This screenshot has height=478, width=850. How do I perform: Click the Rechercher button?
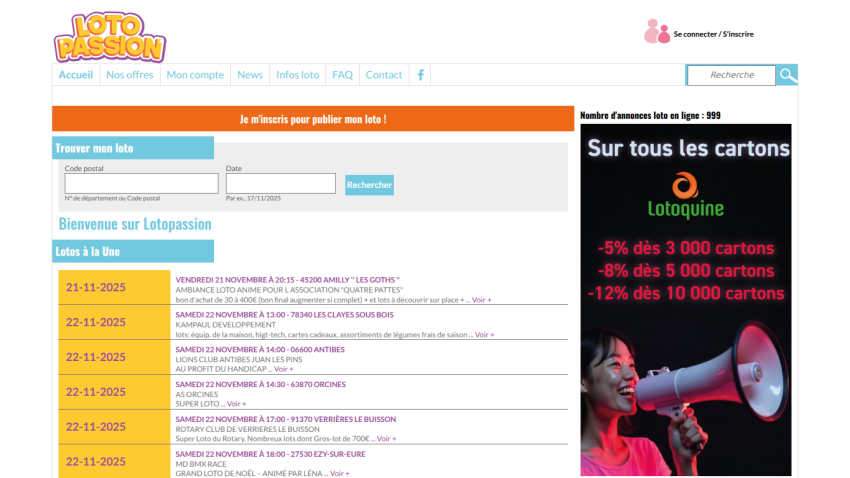[369, 185]
